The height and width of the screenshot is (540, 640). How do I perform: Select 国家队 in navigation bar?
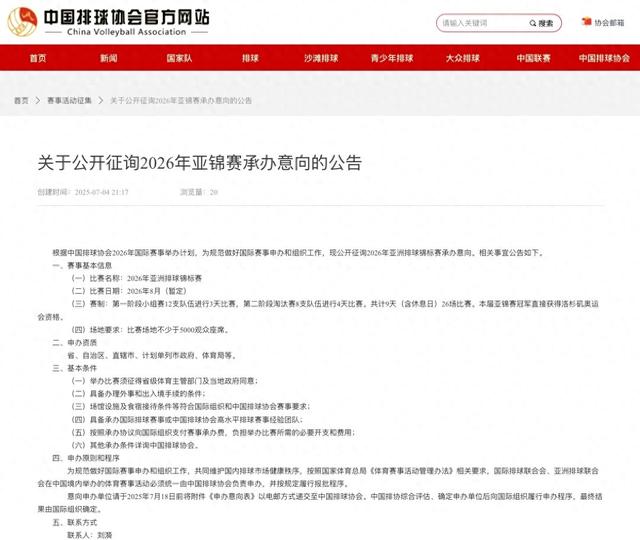tap(179, 58)
